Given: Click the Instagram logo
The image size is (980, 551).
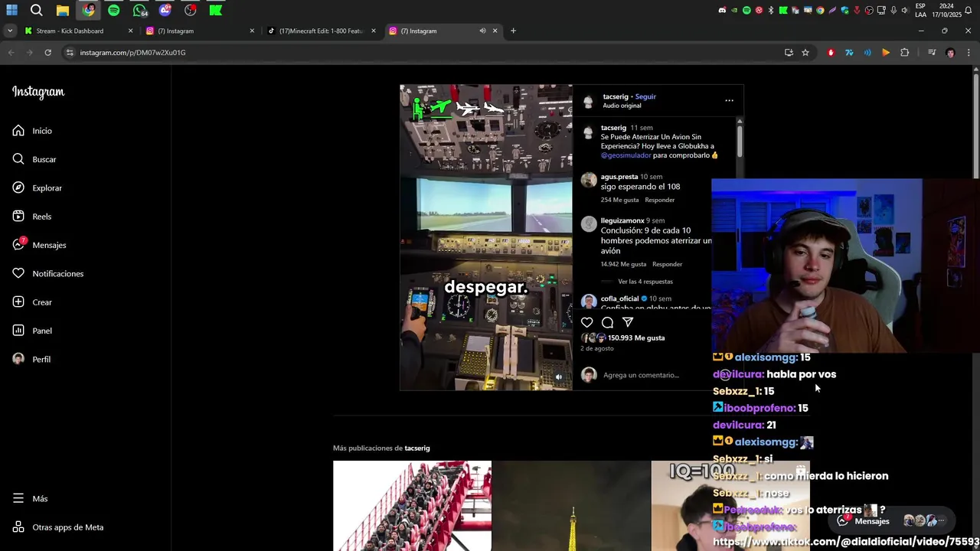Looking at the screenshot, I should point(38,92).
